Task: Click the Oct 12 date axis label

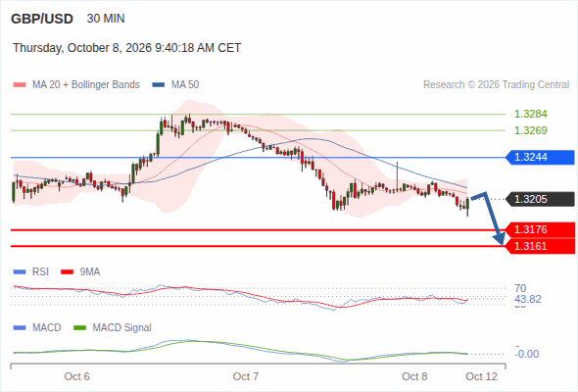Action: [x=481, y=376]
